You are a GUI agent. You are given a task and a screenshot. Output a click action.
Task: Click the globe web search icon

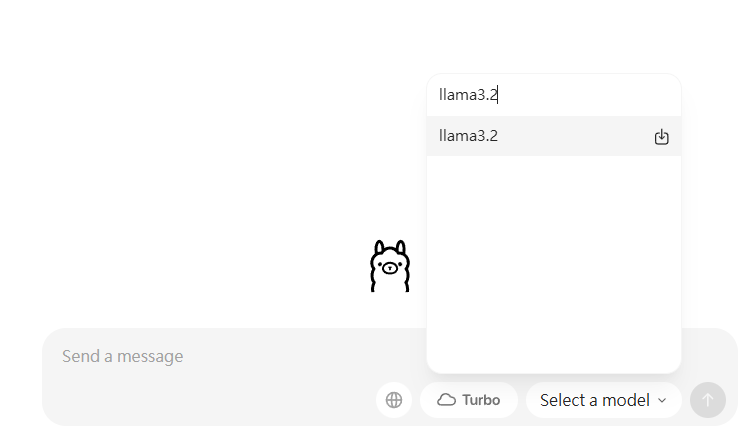[x=394, y=400]
